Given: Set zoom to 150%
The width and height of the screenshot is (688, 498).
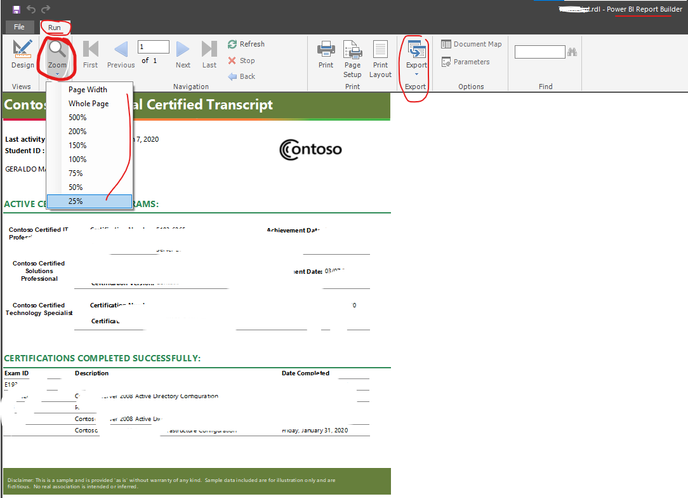Looking at the screenshot, I should [90, 145].
